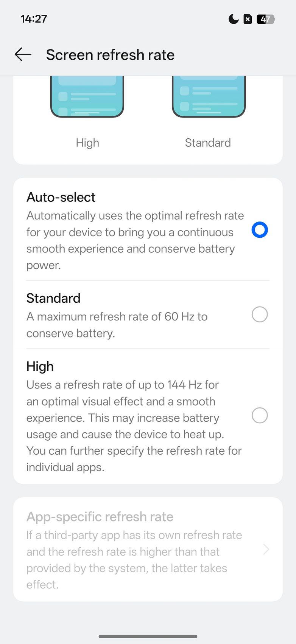Tap the High label under preview
Screen dimensions: 296x644
[x=87, y=143]
